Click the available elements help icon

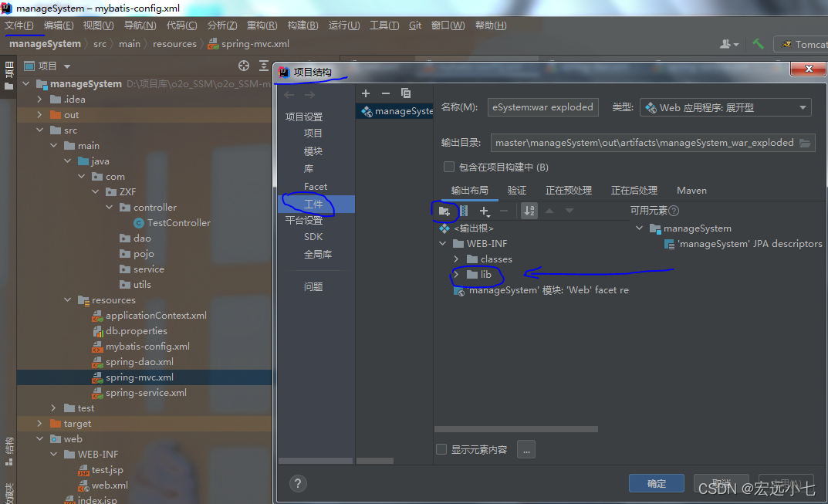[x=674, y=211]
